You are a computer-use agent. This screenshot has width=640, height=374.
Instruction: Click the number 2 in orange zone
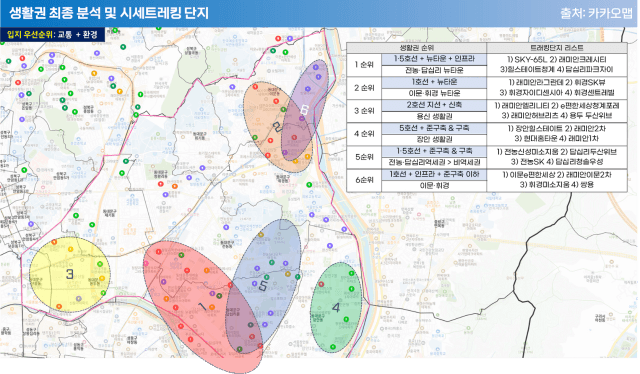coord(277,126)
